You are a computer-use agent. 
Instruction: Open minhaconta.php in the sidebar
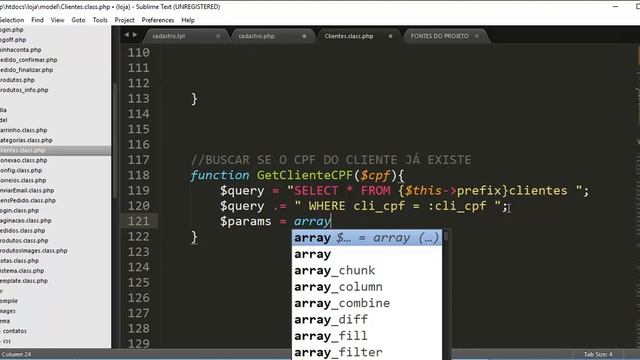coord(21,50)
